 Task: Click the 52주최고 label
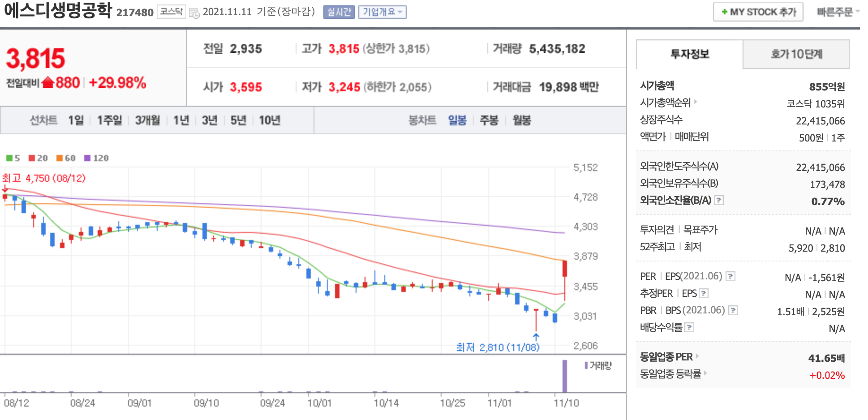[x=657, y=247]
